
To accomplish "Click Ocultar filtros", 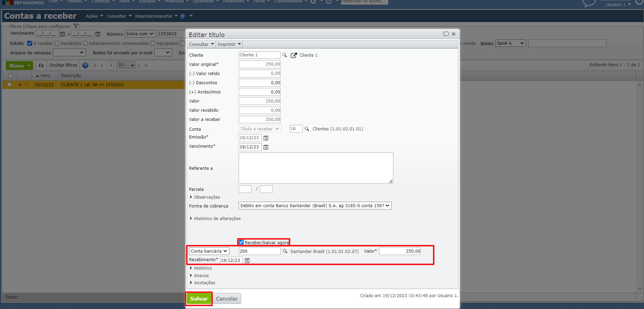I will (63, 65).
